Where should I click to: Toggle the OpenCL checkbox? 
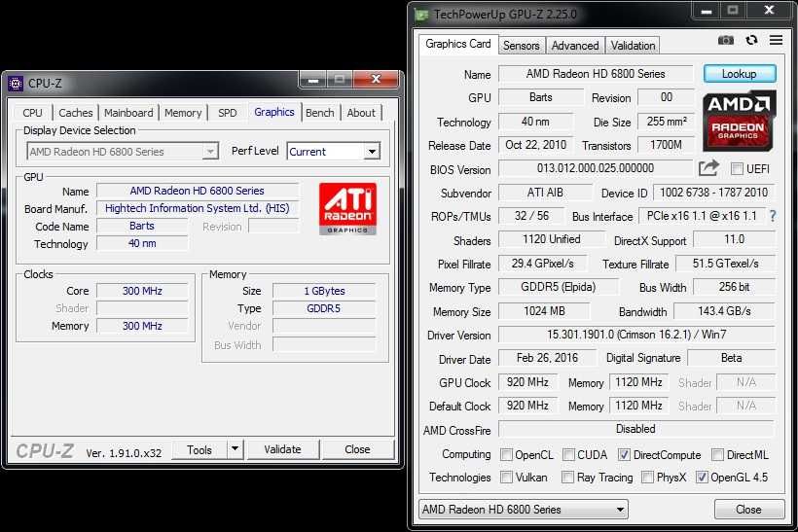(x=506, y=455)
